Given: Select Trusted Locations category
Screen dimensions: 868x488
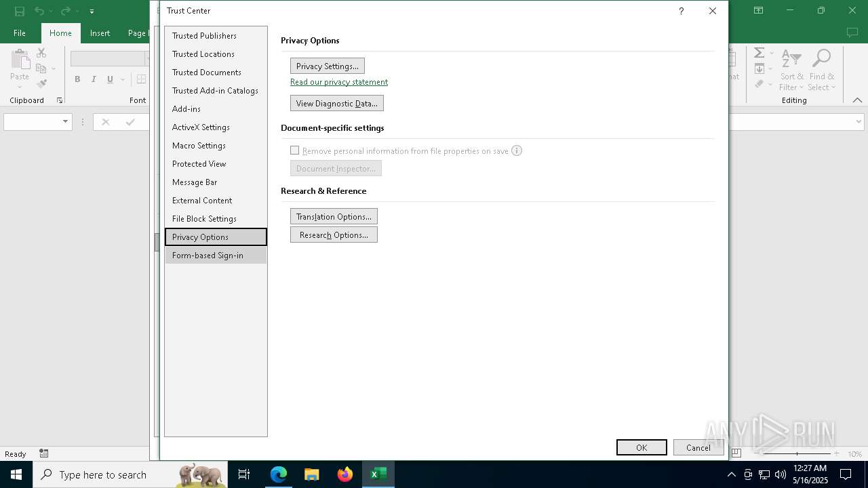Looking at the screenshot, I should pyautogui.click(x=216, y=54).
